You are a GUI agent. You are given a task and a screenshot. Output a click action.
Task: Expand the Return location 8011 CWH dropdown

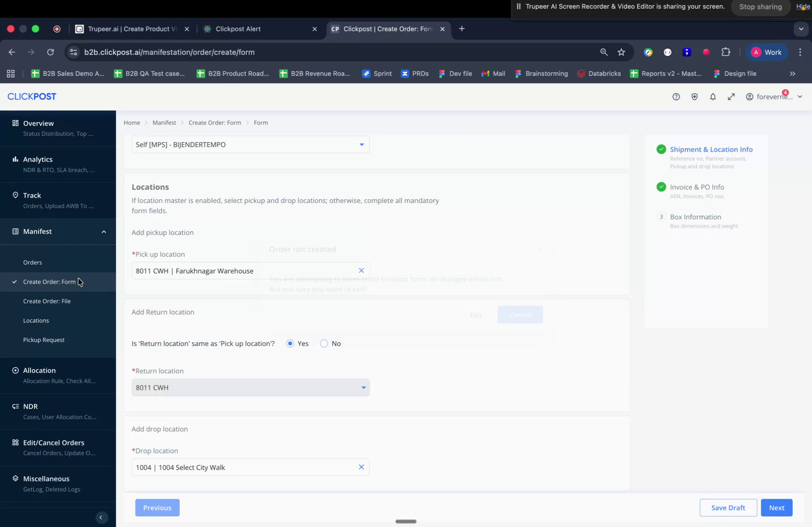tap(363, 387)
